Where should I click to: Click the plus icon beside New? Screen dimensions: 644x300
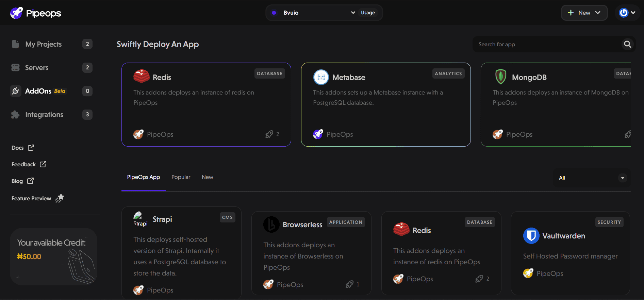coord(571,13)
